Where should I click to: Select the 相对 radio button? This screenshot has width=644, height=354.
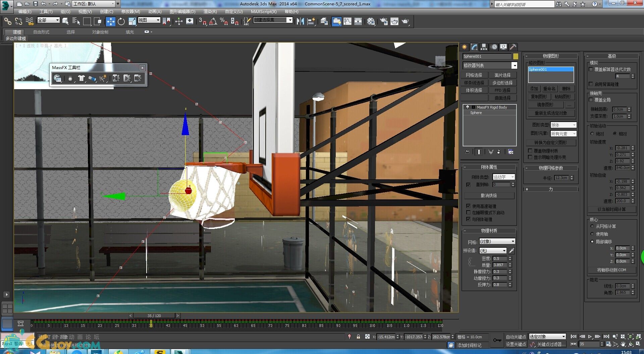pos(615,134)
